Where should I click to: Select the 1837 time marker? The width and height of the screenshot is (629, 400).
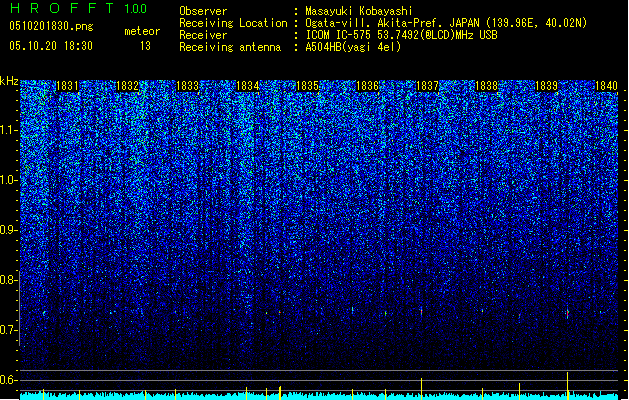tap(428, 86)
